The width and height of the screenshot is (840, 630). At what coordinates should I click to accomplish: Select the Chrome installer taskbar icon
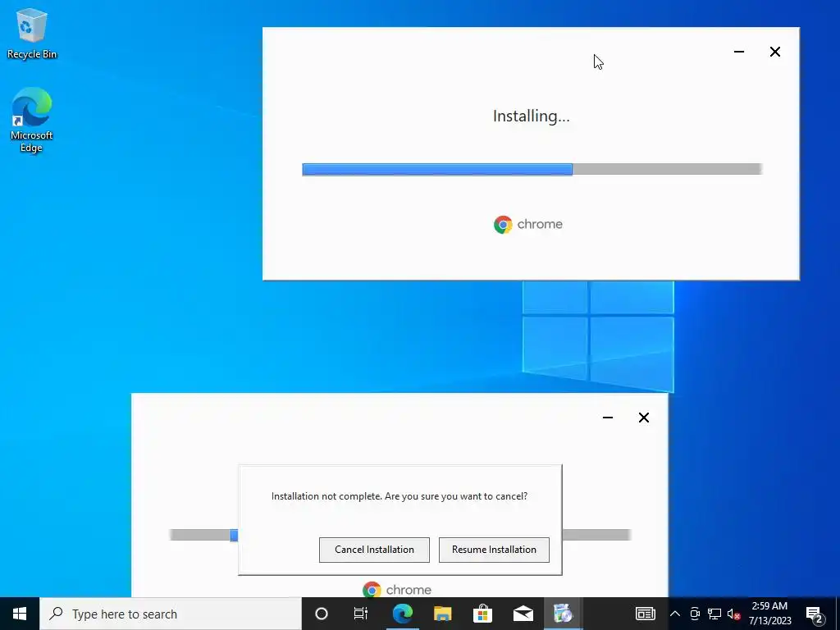pyautogui.click(x=563, y=614)
